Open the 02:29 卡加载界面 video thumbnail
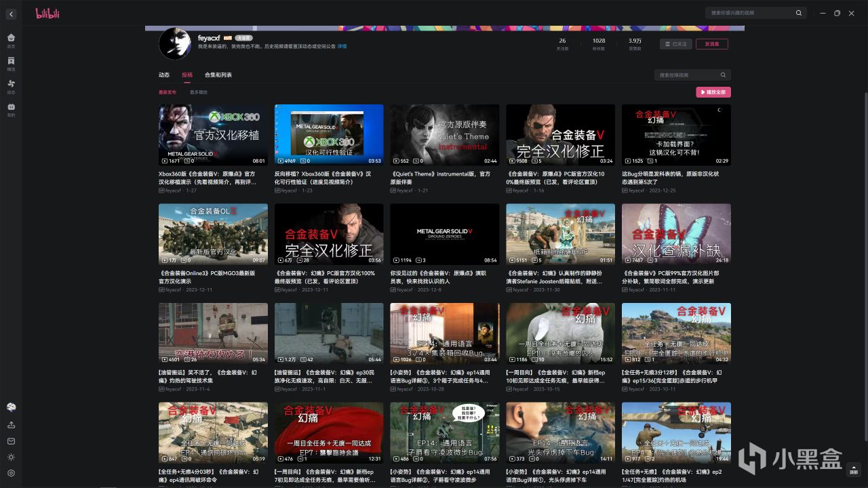The width and height of the screenshot is (868, 488). click(676, 135)
